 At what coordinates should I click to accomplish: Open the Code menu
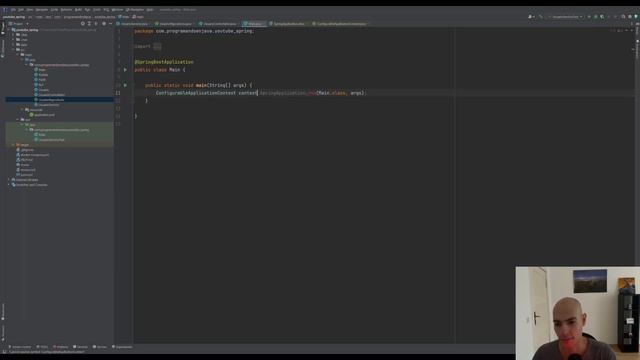pos(54,9)
